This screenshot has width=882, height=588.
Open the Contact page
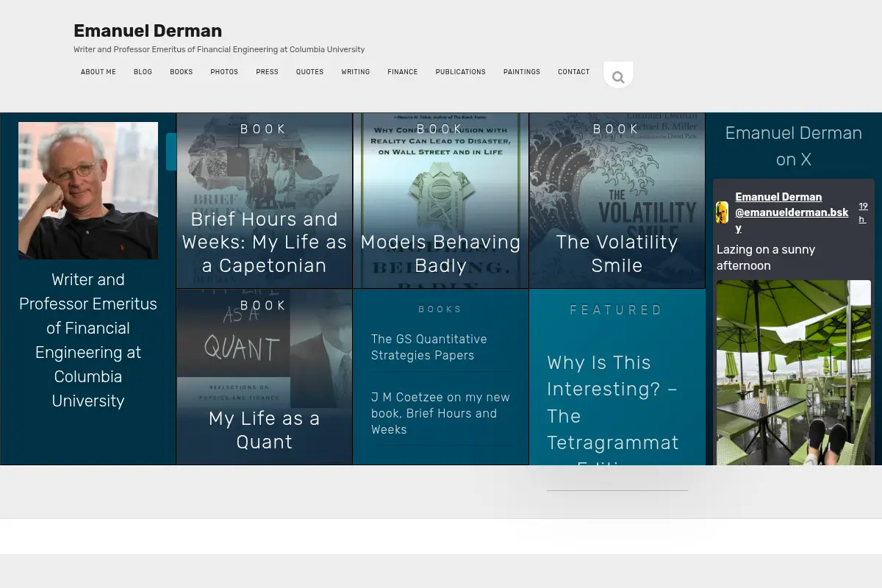573,72
